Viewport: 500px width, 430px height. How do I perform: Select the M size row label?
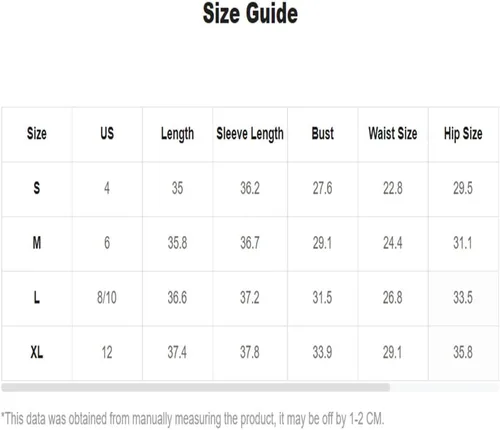coord(37,243)
